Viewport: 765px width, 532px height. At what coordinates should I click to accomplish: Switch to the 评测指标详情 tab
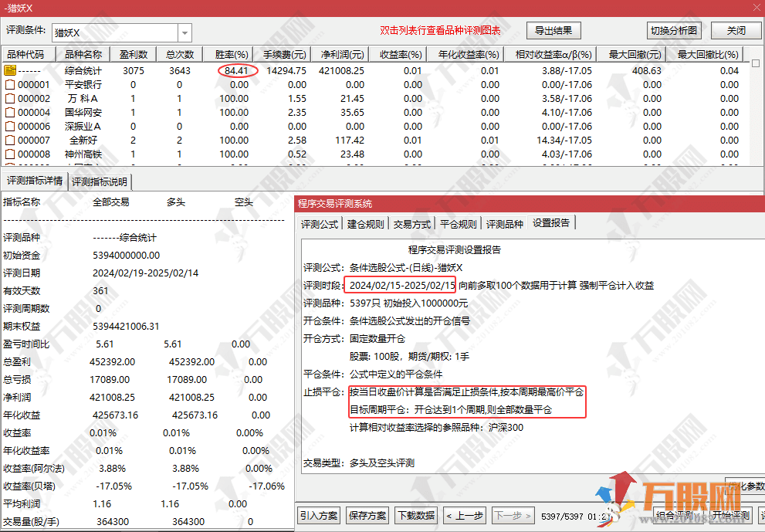(x=35, y=181)
